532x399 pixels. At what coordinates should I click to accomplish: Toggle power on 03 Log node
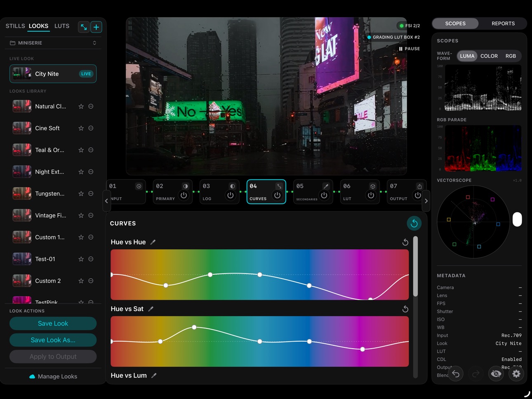point(231,195)
